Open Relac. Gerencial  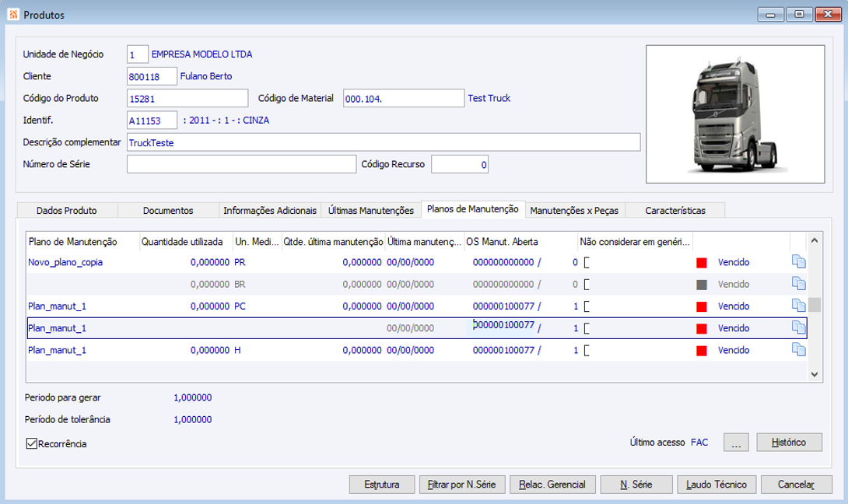[552, 485]
